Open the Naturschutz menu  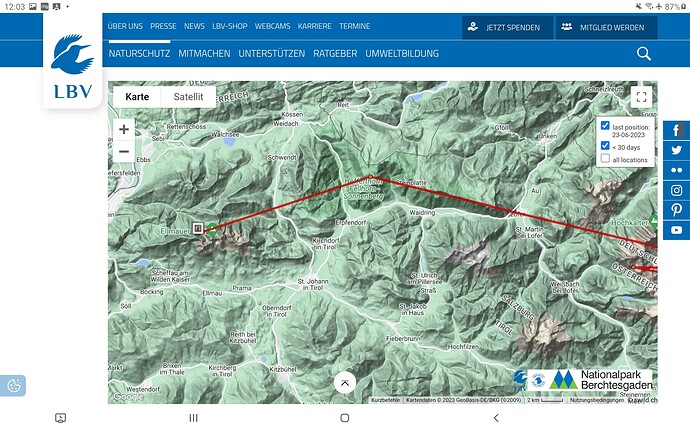(139, 54)
